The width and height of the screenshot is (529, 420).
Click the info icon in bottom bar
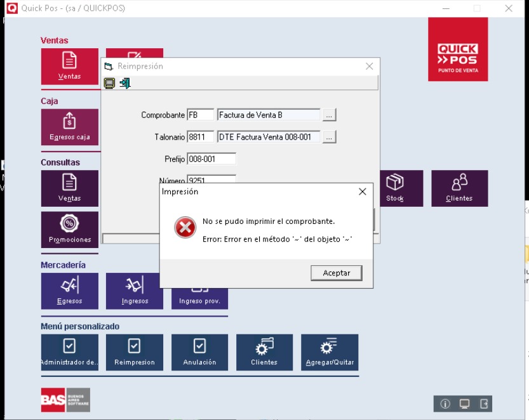445,404
